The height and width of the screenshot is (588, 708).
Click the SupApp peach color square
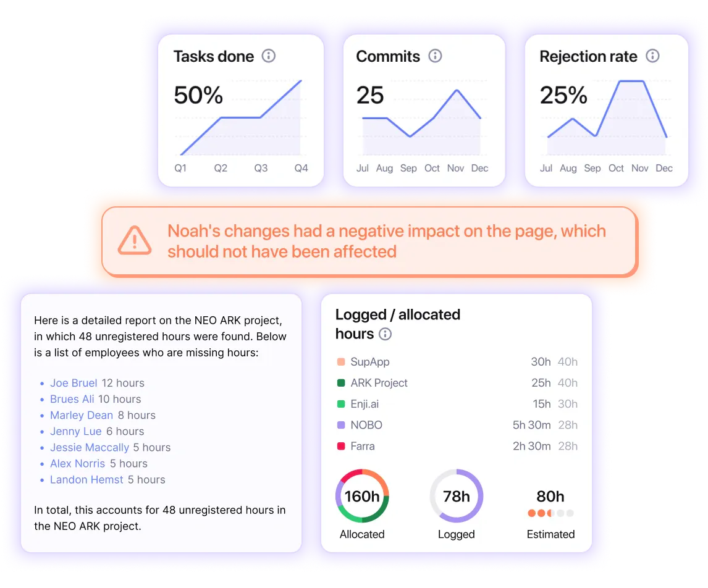pyautogui.click(x=341, y=361)
